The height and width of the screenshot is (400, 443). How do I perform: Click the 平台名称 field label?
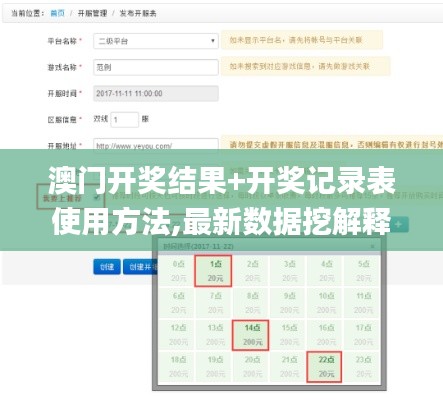tap(62, 41)
